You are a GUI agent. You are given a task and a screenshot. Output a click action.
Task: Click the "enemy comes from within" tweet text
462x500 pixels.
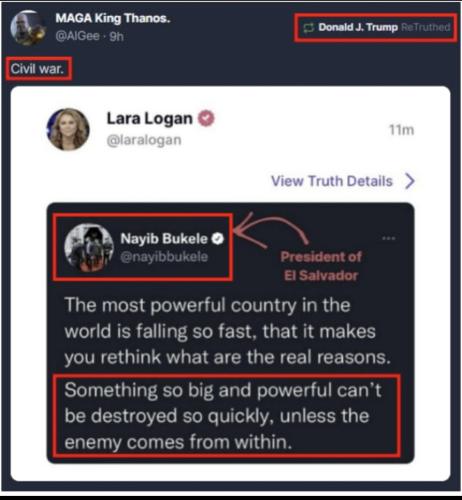pos(178,442)
